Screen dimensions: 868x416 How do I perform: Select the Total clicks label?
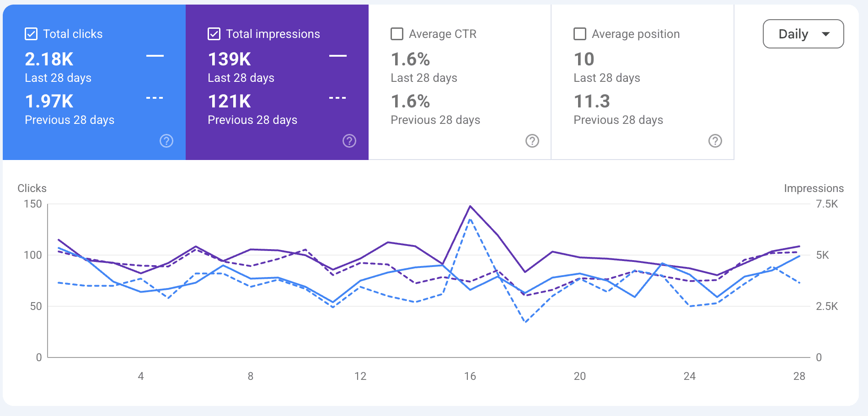point(73,34)
